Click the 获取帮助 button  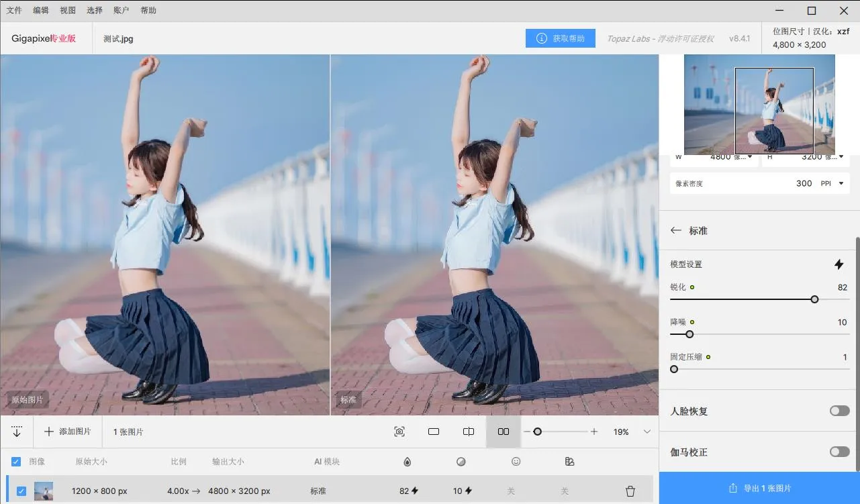561,38
